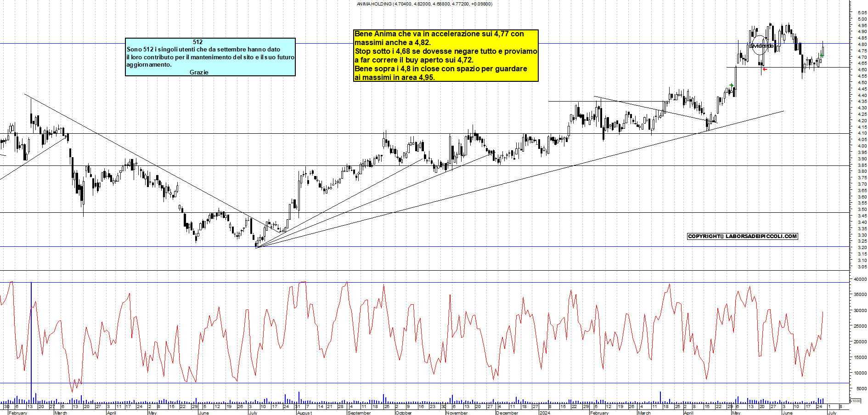Image resolution: width=868 pixels, height=415 pixels.
Task: Click the 'October' label on the time axis
Action: (404, 413)
